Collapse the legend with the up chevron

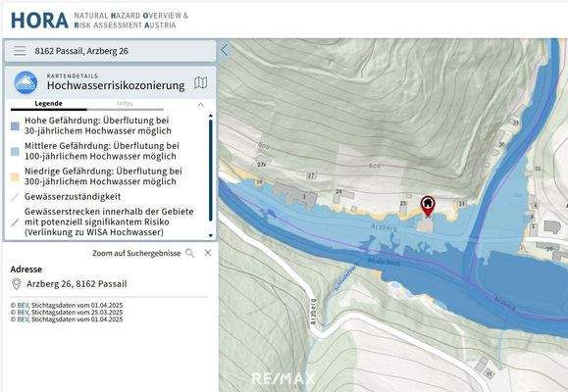point(200,105)
